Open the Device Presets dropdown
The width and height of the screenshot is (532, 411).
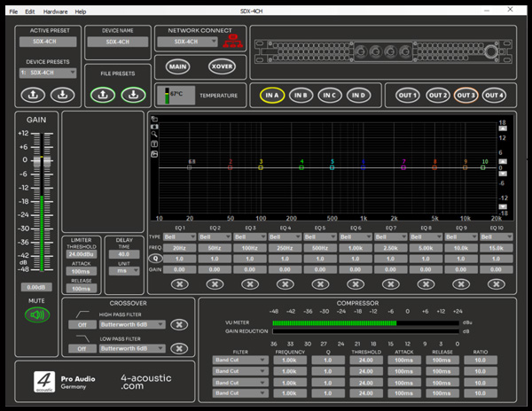pyautogui.click(x=48, y=73)
